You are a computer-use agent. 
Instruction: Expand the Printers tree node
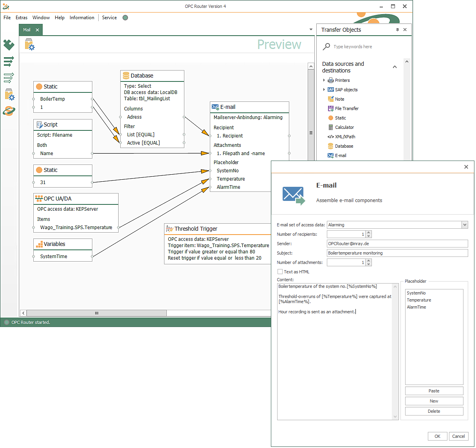coord(324,80)
